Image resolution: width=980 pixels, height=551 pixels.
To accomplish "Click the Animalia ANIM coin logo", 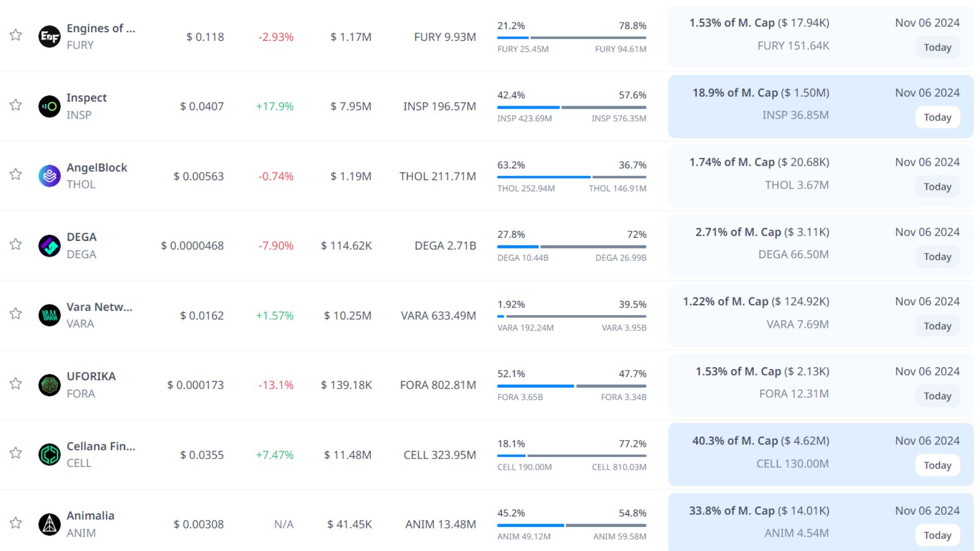I will [50, 524].
